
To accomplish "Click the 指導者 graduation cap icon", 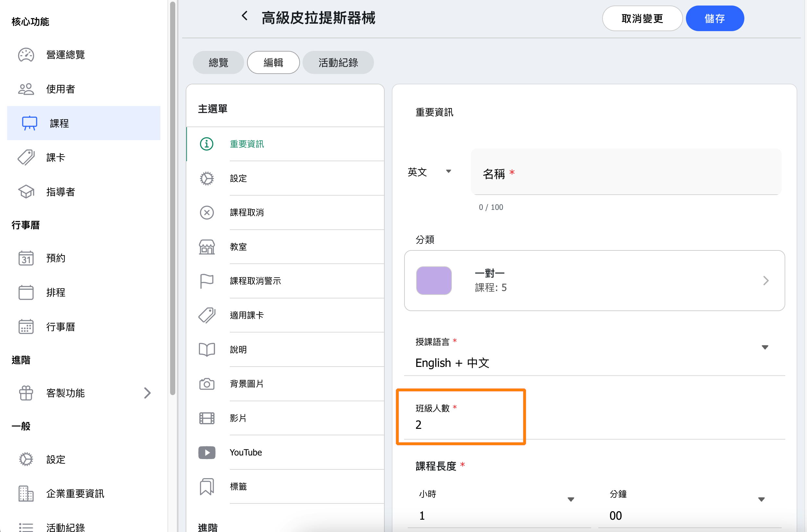I will tap(26, 192).
